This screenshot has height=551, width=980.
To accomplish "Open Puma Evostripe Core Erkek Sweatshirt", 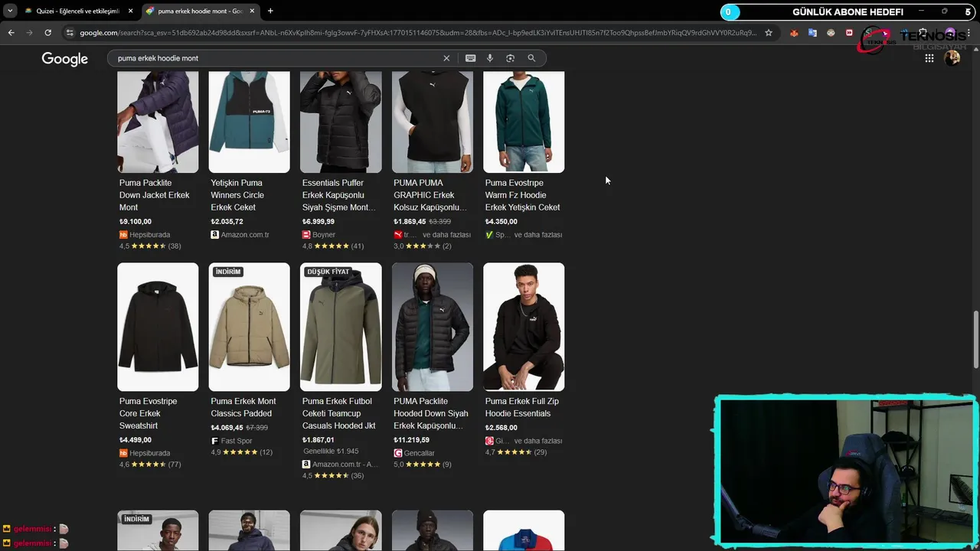I will pos(148,413).
